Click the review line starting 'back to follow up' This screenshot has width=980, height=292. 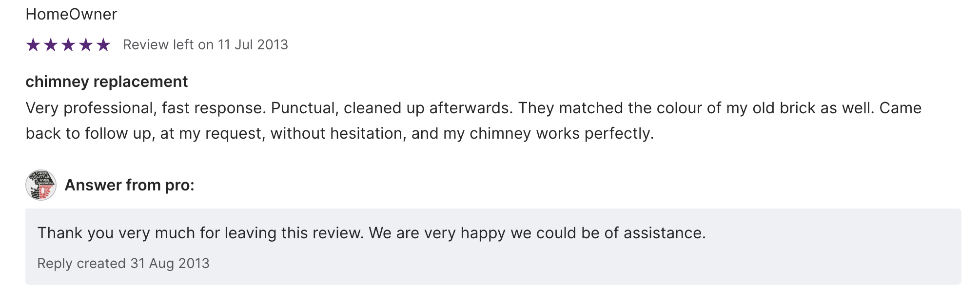coord(339,133)
